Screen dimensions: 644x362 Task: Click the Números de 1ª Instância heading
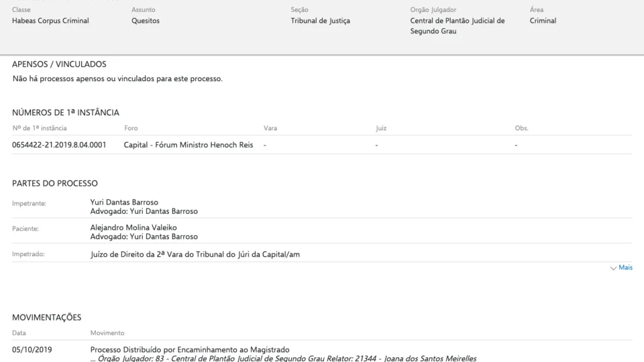(66, 113)
